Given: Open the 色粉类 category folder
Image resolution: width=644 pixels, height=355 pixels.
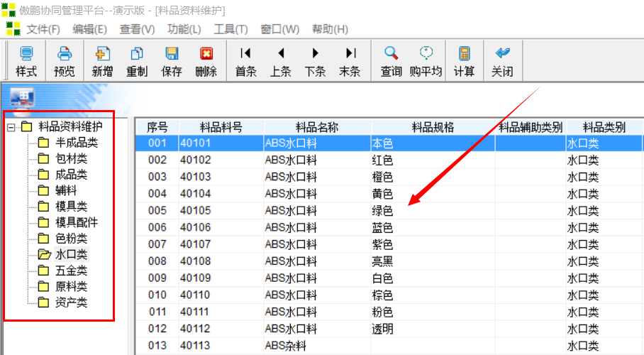Looking at the screenshot, I should pyautogui.click(x=71, y=239).
